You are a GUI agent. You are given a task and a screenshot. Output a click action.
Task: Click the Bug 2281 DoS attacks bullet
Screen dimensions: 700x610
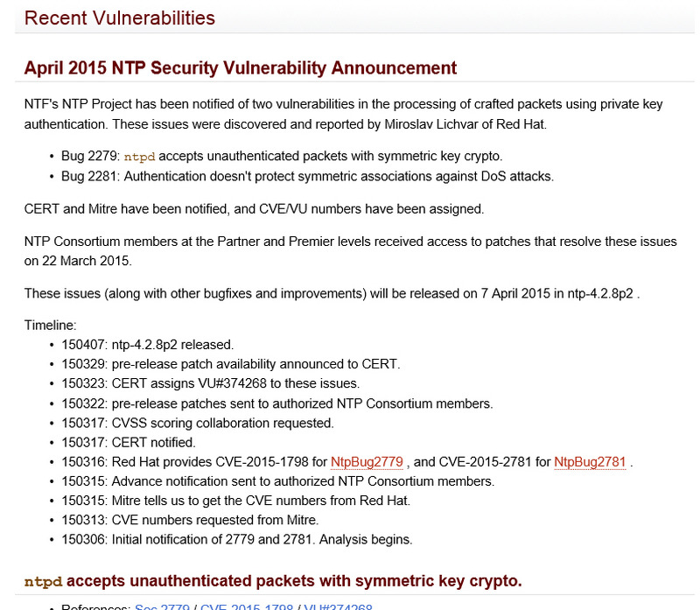point(306,176)
